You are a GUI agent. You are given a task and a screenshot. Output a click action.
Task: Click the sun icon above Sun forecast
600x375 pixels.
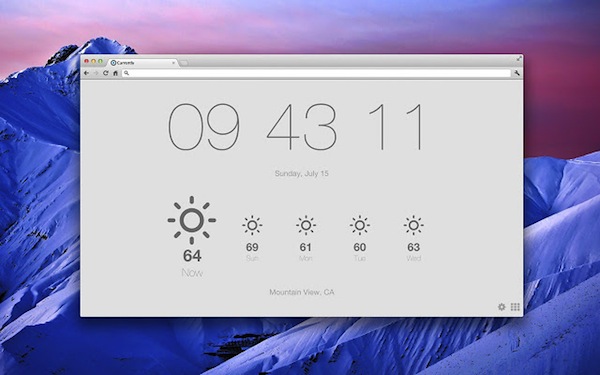[x=252, y=225]
